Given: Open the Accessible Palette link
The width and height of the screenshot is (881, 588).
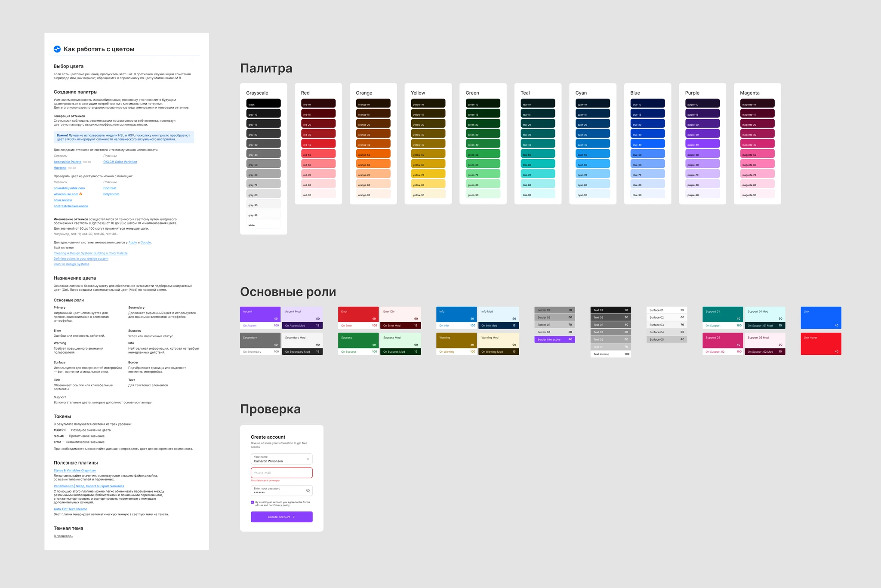Looking at the screenshot, I should (68, 162).
